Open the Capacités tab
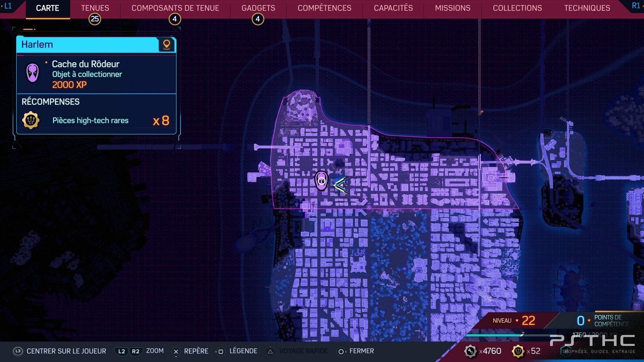This screenshot has width=644, height=362. click(x=393, y=8)
